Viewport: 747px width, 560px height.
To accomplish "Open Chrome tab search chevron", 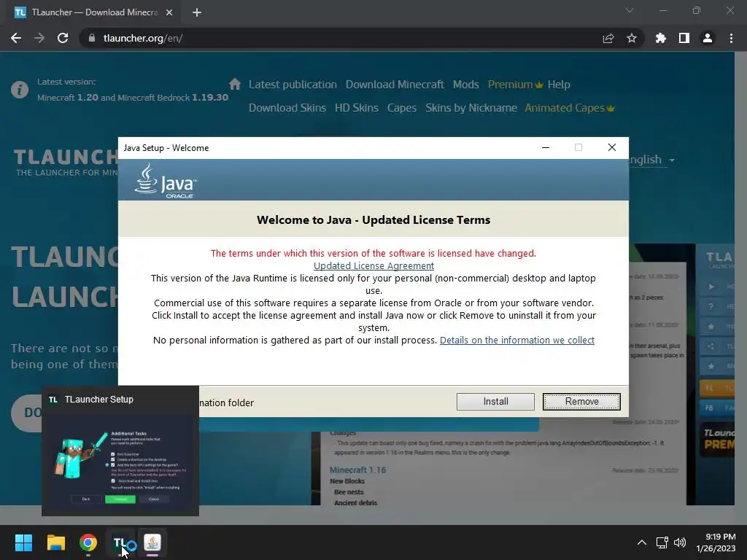I will [x=630, y=10].
